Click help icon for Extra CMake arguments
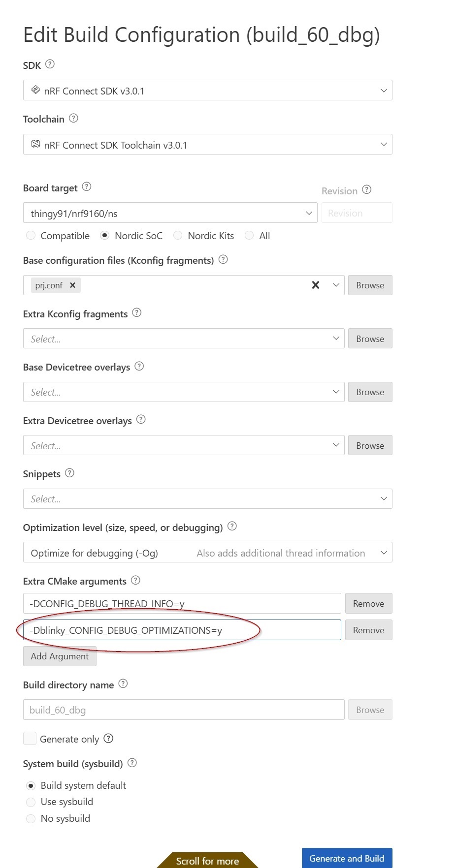The width and height of the screenshot is (456, 868). tap(135, 580)
